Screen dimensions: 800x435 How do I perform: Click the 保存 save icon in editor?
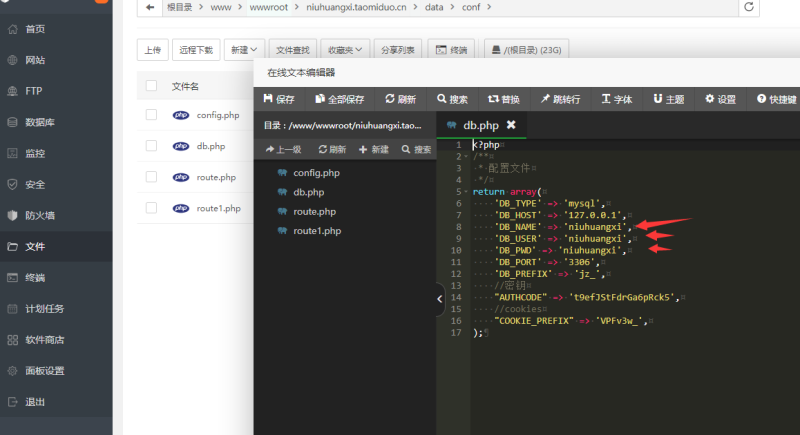pos(268,98)
